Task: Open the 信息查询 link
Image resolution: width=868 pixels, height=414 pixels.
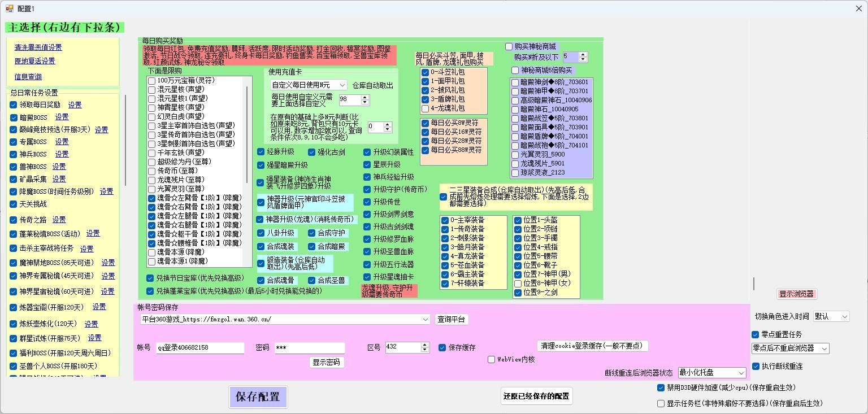Action: 28,77
